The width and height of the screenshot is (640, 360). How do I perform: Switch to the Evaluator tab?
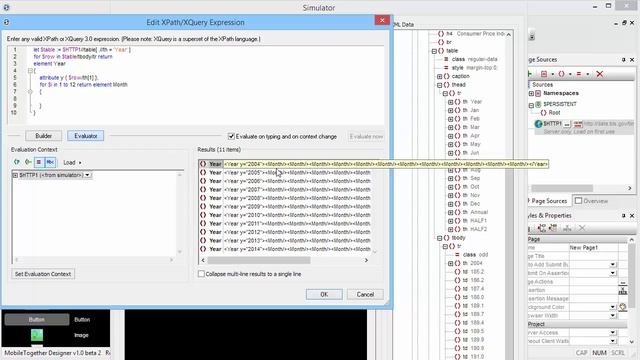pos(86,136)
